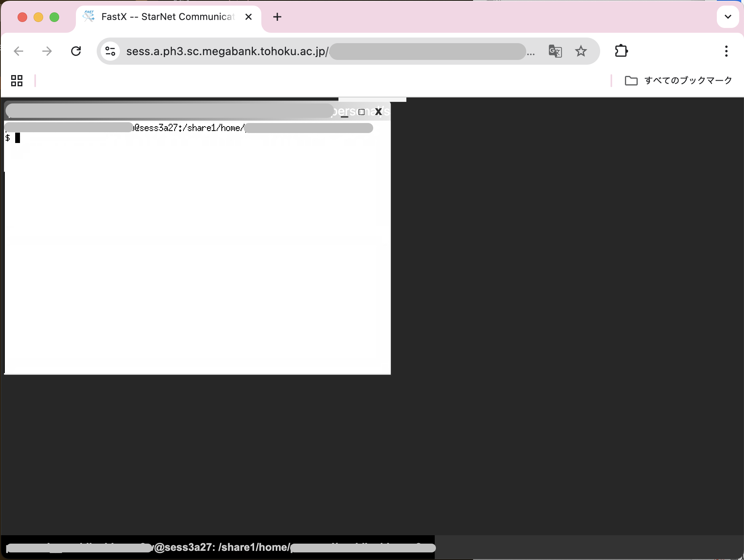Click the browser back arrow
This screenshot has height=560, width=744.
(x=18, y=51)
